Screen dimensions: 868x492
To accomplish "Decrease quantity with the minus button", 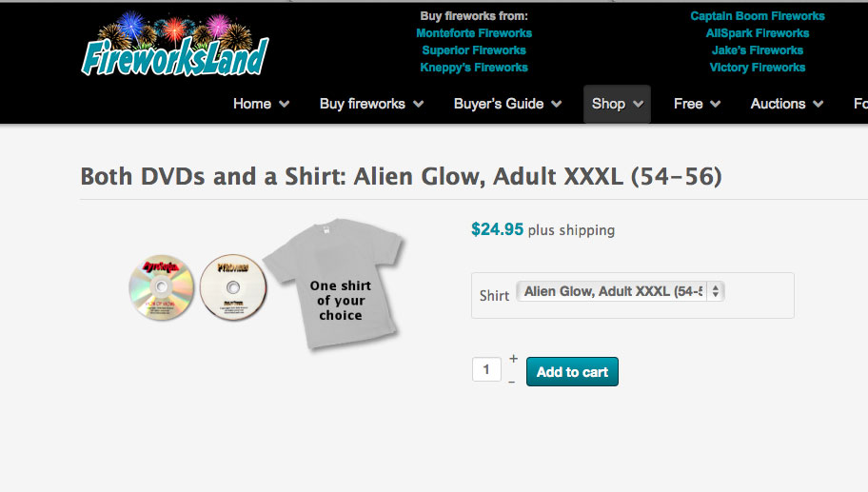I will (512, 381).
